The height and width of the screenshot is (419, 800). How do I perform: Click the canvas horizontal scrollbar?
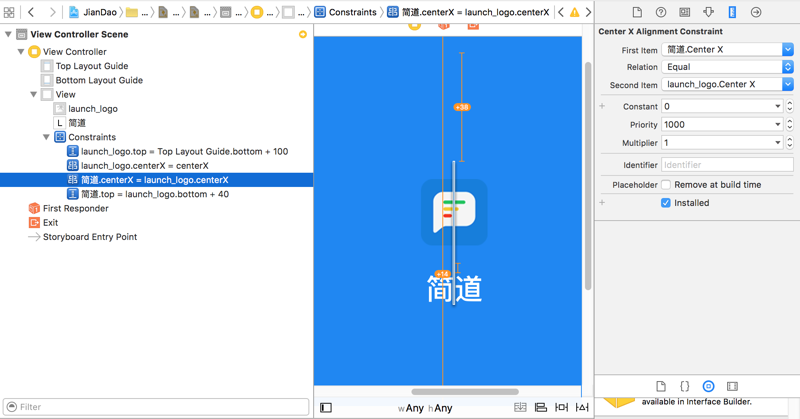(x=465, y=392)
